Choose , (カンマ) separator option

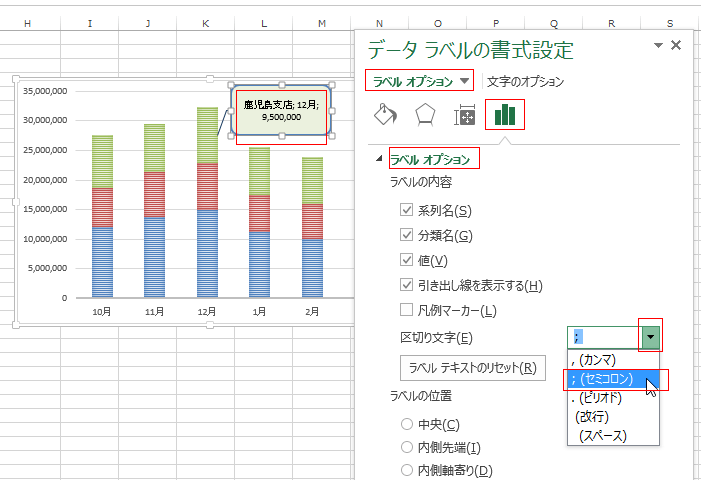coord(613,359)
